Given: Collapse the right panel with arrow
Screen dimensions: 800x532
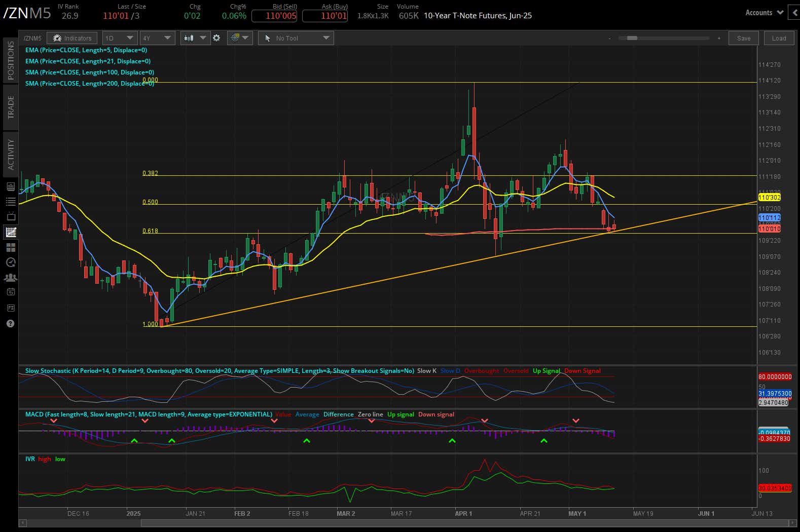Looking at the screenshot, I should click(x=794, y=13).
